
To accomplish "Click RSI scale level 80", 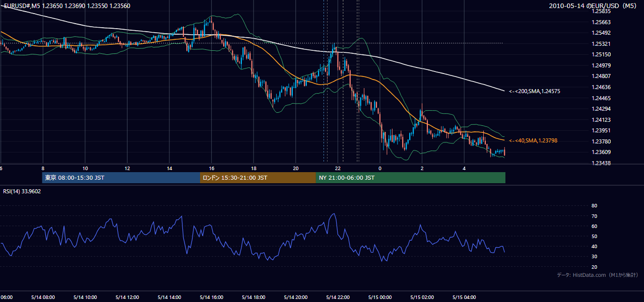I will [594, 206].
